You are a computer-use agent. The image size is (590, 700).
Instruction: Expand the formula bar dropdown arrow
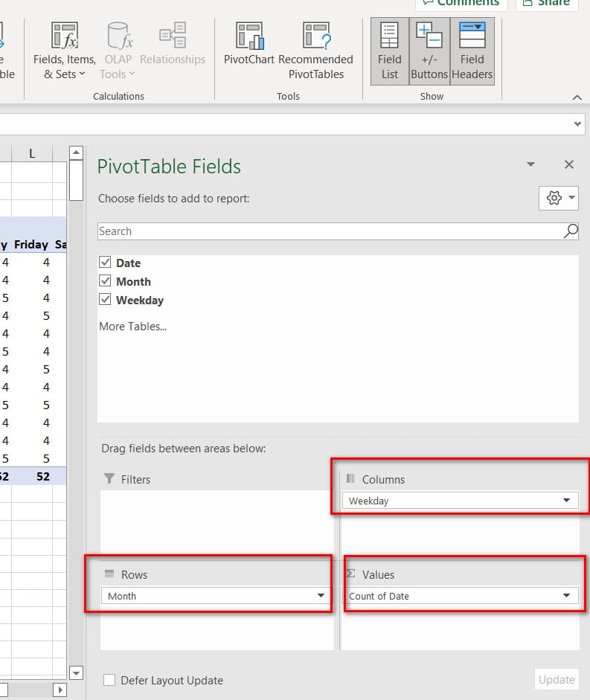pyautogui.click(x=577, y=124)
